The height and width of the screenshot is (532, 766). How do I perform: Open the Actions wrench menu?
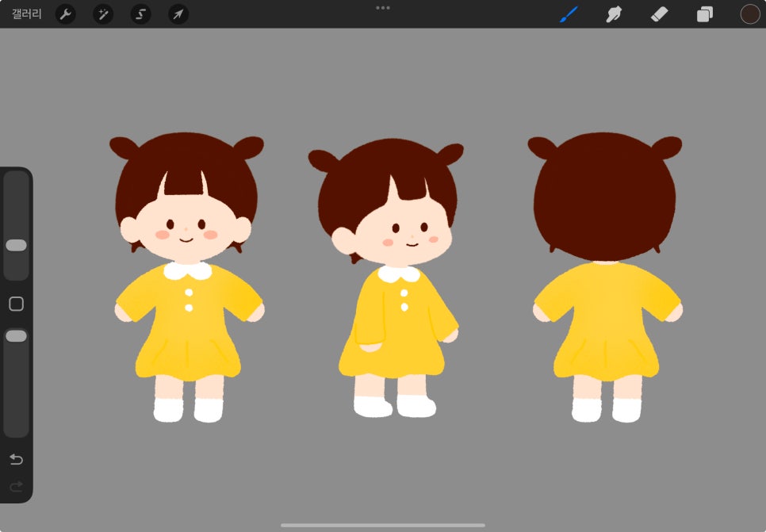[66, 14]
